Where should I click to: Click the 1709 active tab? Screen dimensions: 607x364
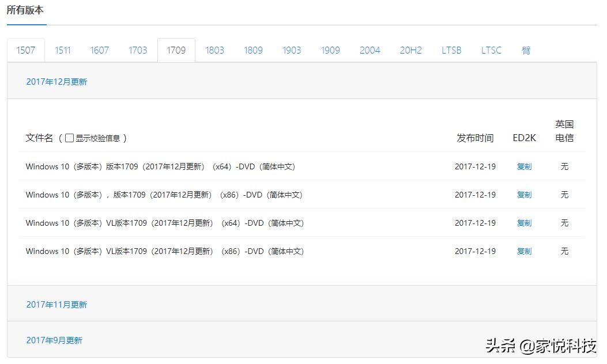(176, 50)
